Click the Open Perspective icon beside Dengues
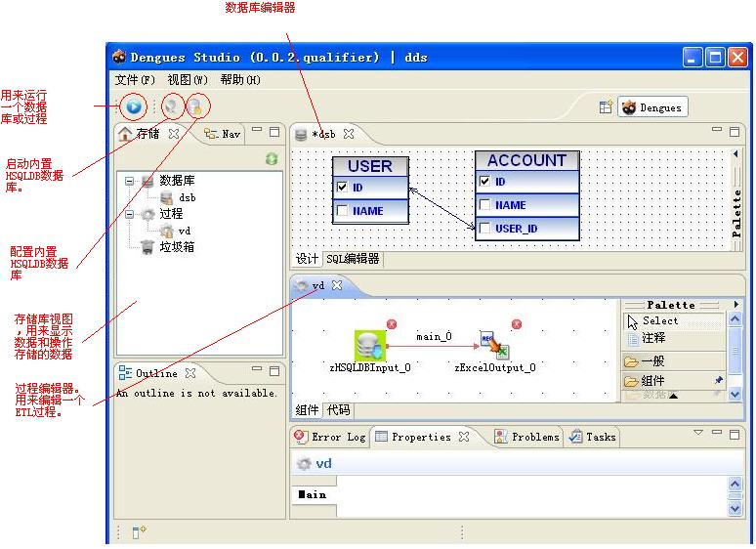This screenshot has width=756, height=549. tap(606, 107)
